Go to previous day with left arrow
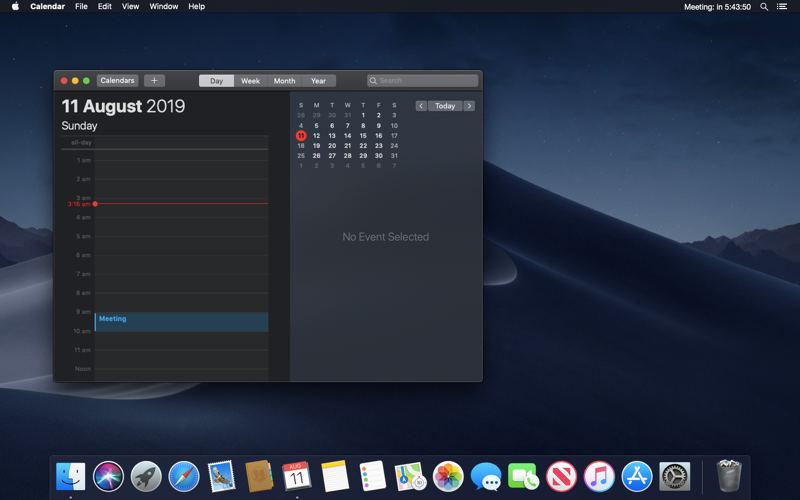 coord(421,106)
